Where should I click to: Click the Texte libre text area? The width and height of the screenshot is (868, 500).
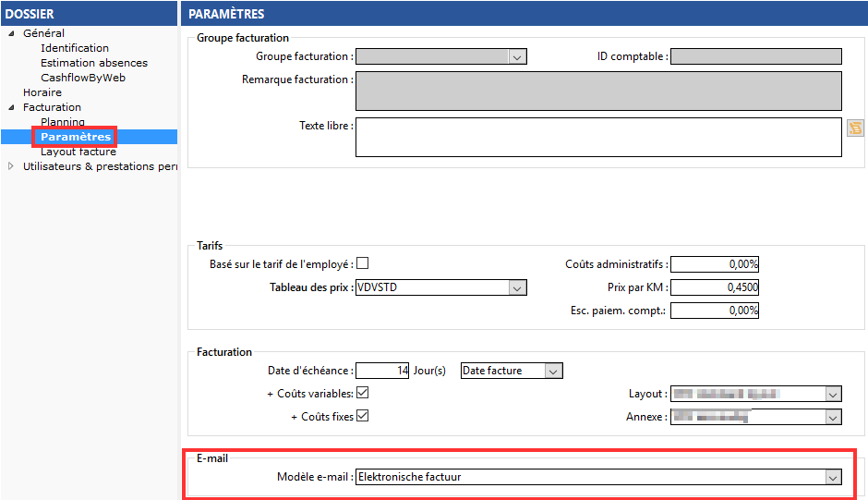598,137
